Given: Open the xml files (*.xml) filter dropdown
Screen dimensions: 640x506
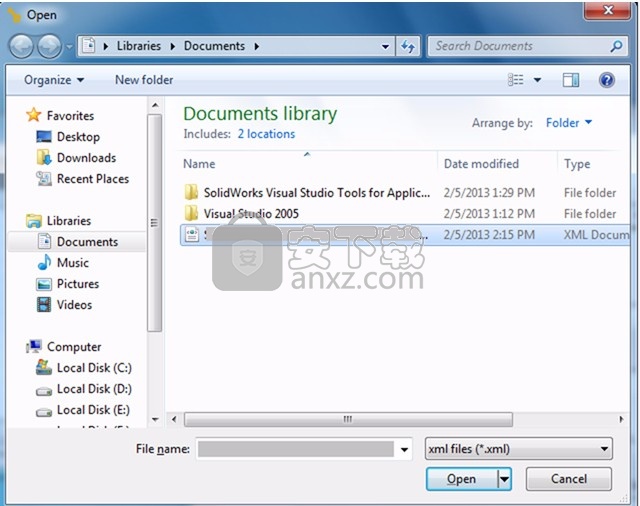Looking at the screenshot, I should (518, 449).
